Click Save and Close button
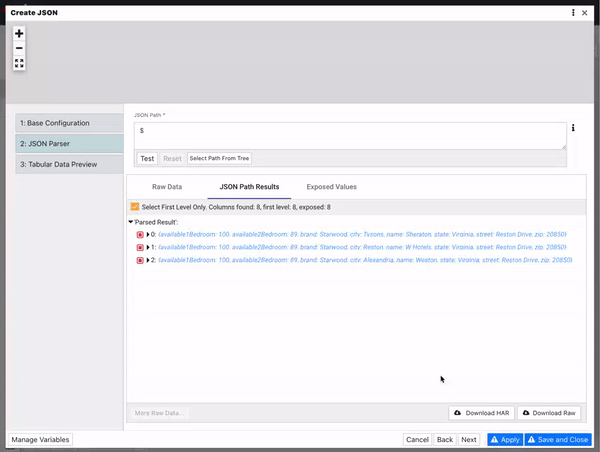 point(558,439)
